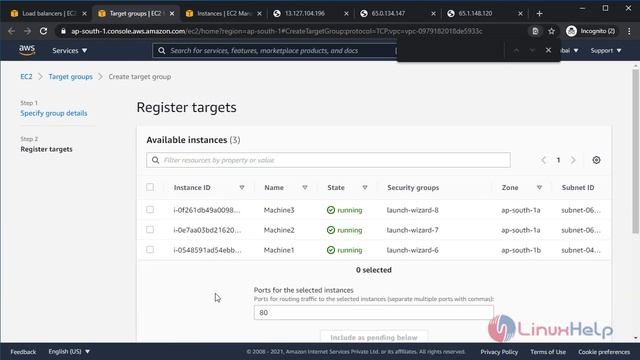This screenshot has width=640, height=360.
Task: Click the site lock icon in address bar
Action: click(63, 31)
